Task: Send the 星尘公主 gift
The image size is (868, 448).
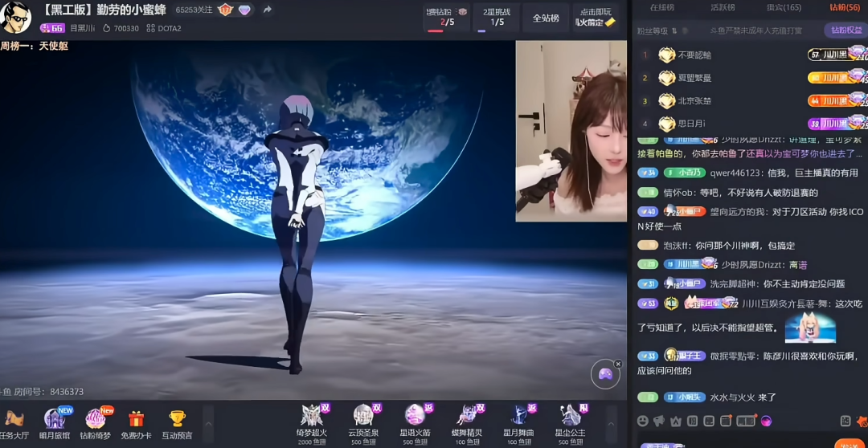Action: click(570, 425)
